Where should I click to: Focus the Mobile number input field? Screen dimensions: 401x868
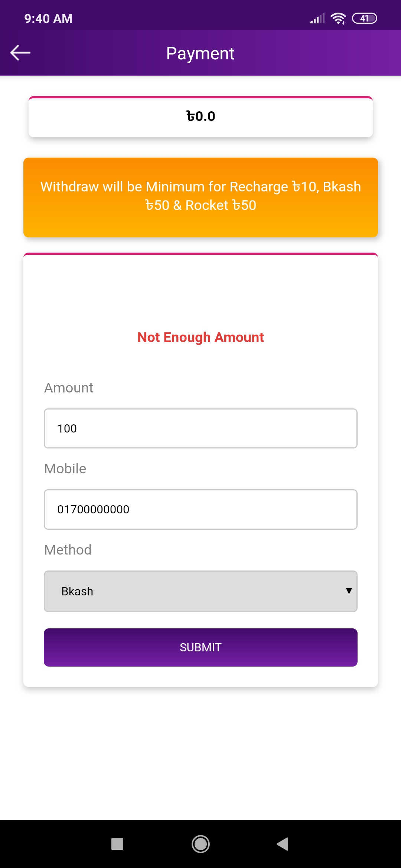point(200,509)
